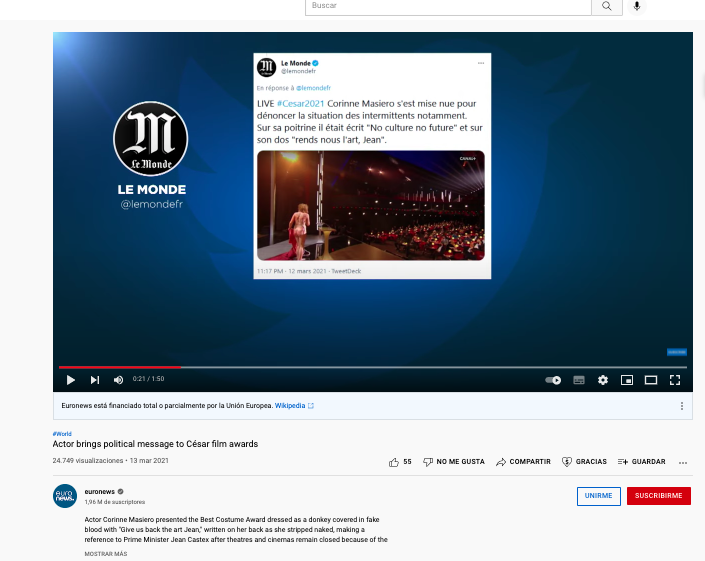Switch to miniplayer mode
The image size is (705, 561).
click(627, 380)
